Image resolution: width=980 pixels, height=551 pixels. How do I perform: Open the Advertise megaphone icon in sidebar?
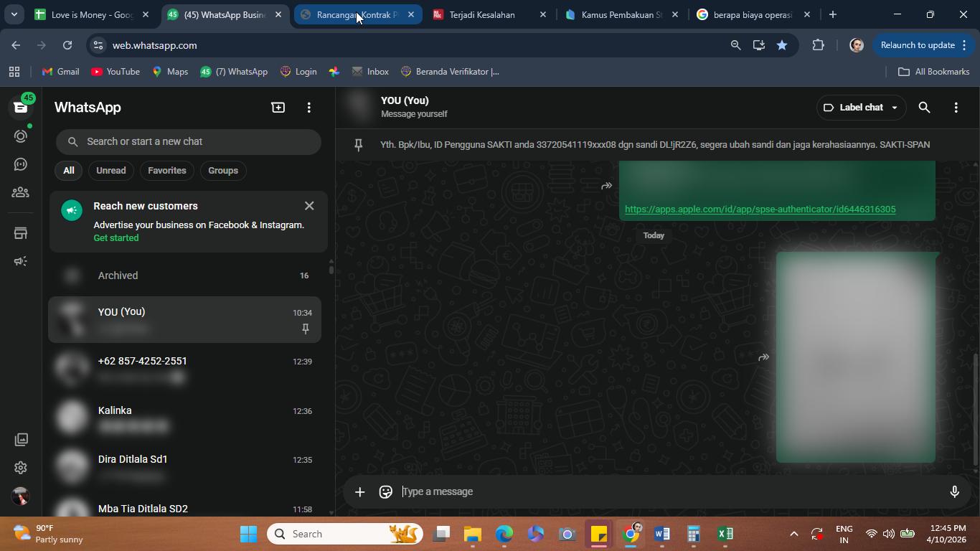pos(21,261)
